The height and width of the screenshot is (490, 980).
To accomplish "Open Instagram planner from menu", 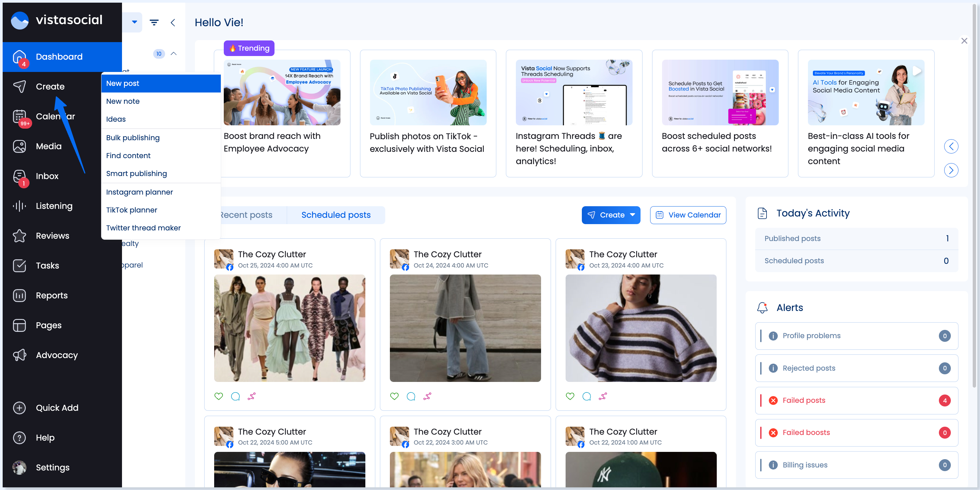I will pyautogui.click(x=161, y=192).
